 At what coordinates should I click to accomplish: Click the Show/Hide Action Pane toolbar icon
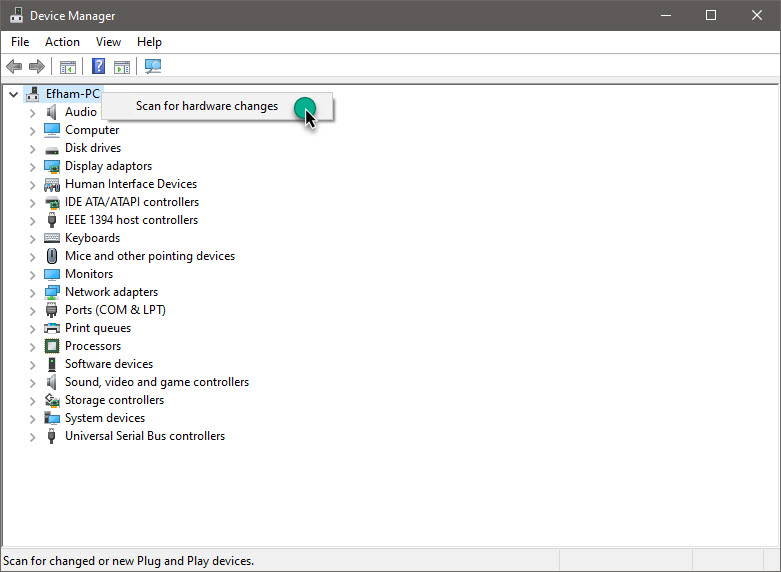tap(122, 66)
